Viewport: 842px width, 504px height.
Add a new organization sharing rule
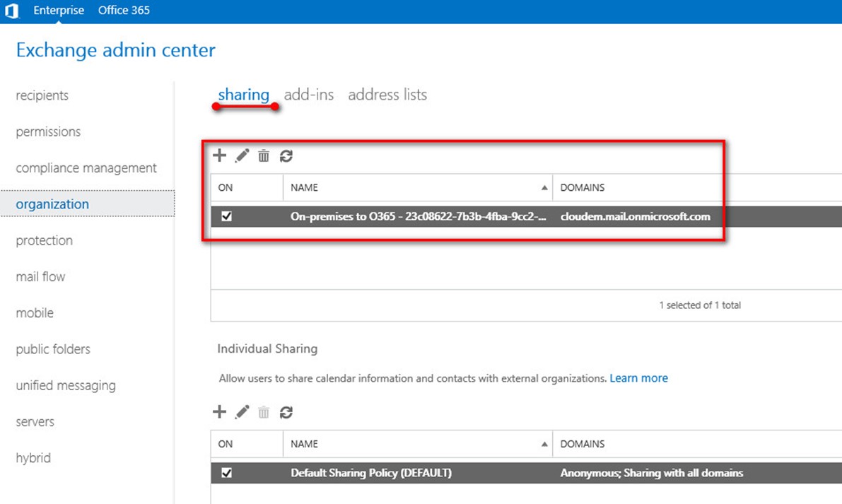[220, 156]
